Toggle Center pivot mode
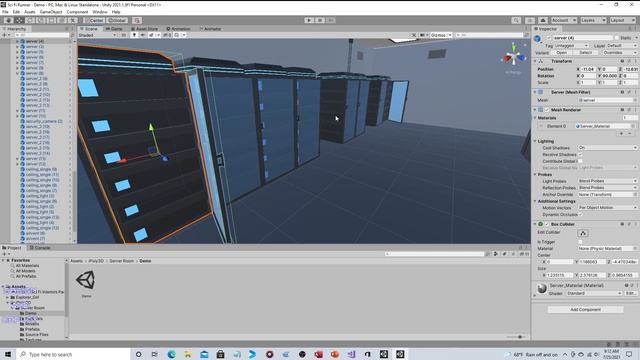This screenshot has width=640, height=360. (x=94, y=20)
